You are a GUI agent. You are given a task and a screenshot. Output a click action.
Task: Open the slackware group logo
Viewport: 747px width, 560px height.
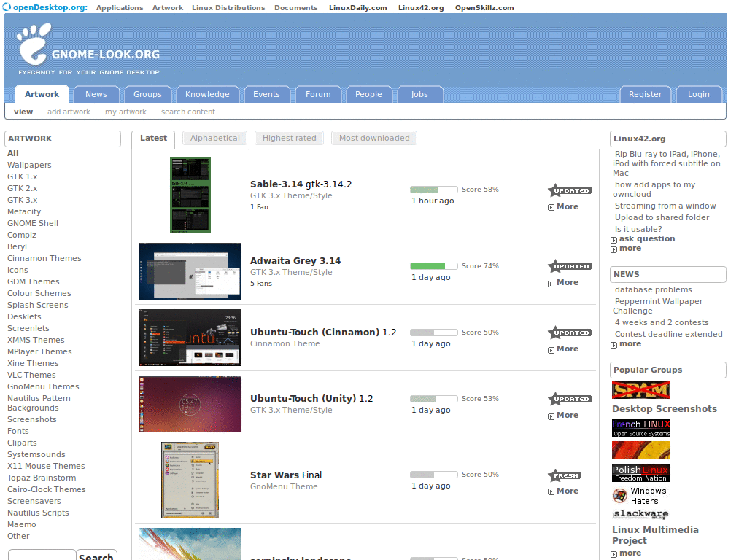(x=640, y=513)
